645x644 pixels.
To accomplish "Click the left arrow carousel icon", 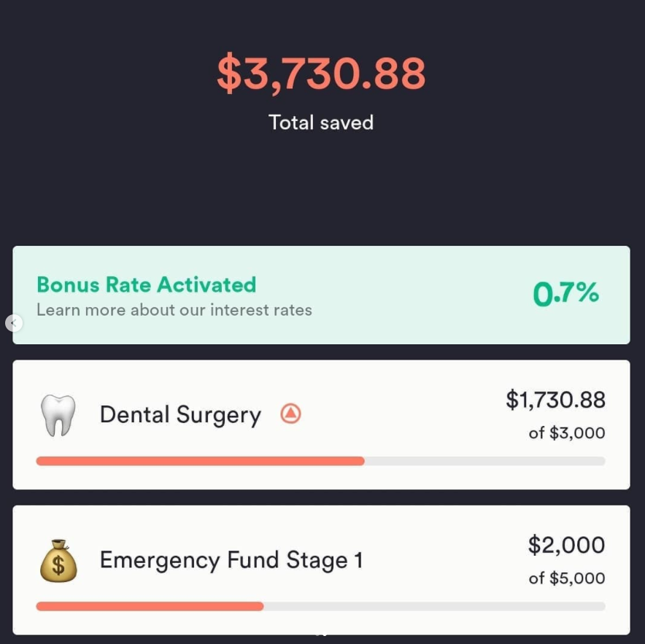I will tap(14, 323).
